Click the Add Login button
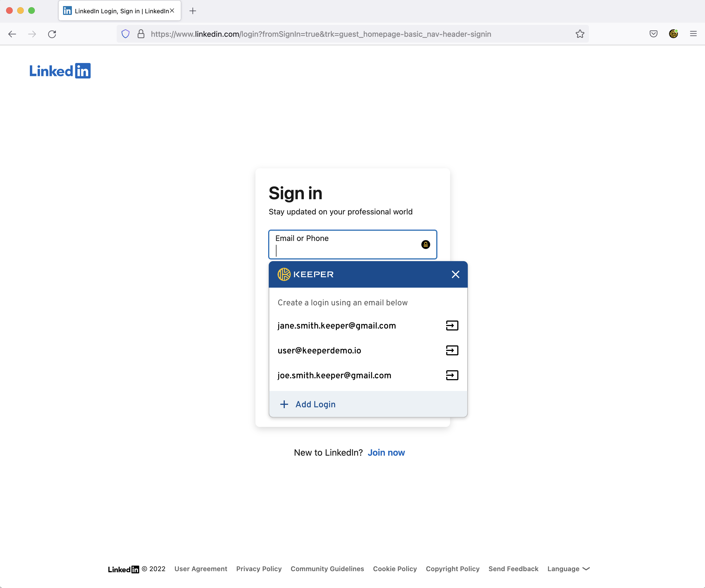 (x=368, y=405)
